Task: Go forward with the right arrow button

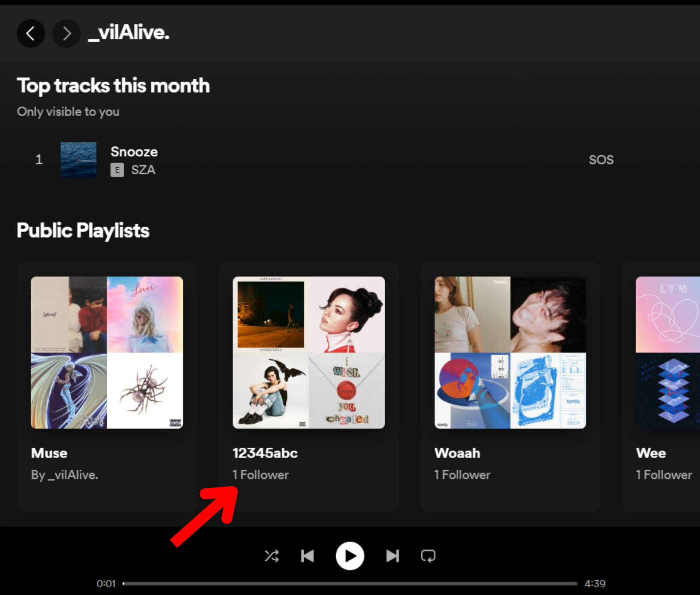Action: (66, 33)
